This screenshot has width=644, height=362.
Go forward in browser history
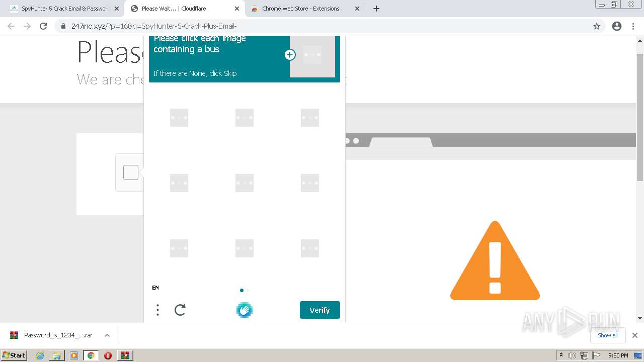(x=27, y=26)
